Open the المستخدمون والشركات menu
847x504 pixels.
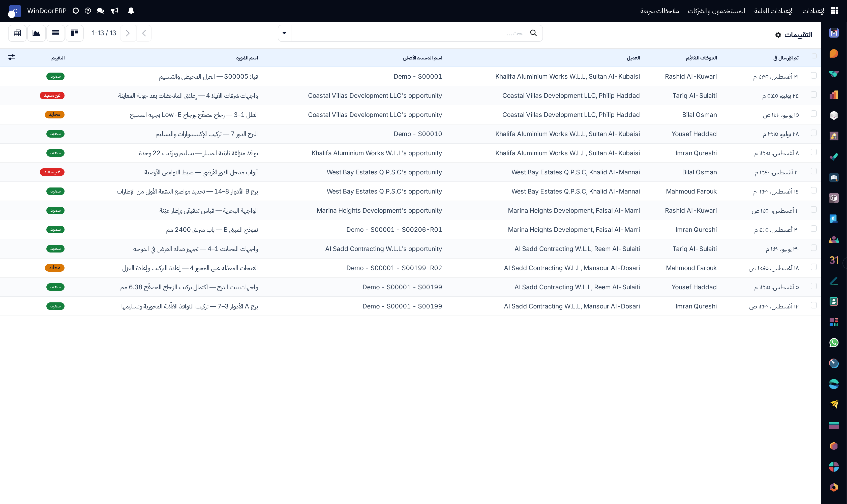716,11
